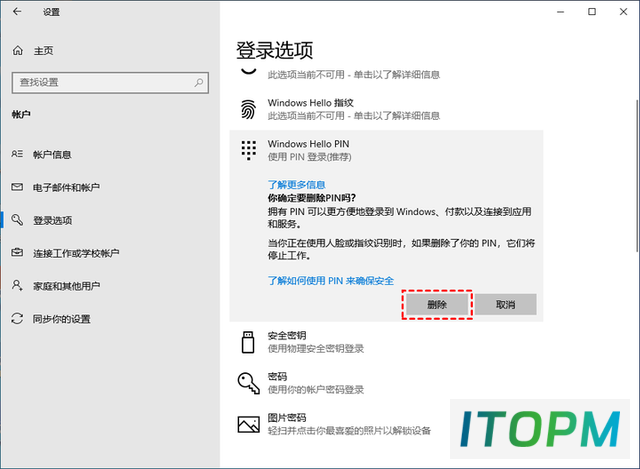Open the 了解更多信息 link
Viewport: 640px width, 469px height.
pos(296,185)
